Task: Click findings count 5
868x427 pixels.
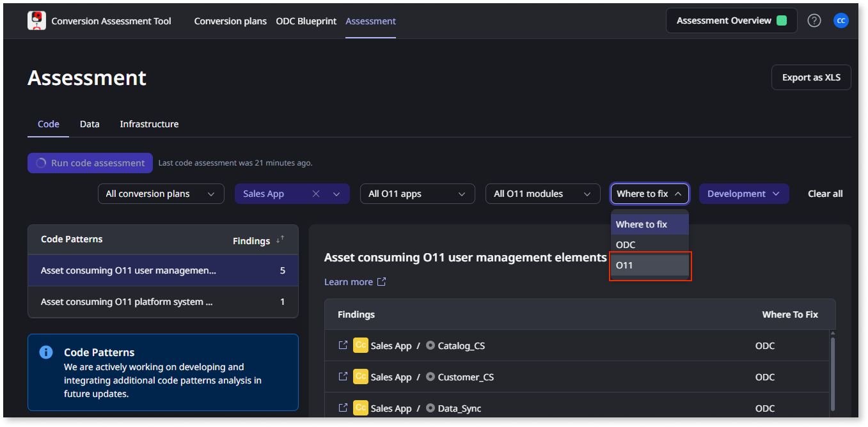Action: point(283,270)
